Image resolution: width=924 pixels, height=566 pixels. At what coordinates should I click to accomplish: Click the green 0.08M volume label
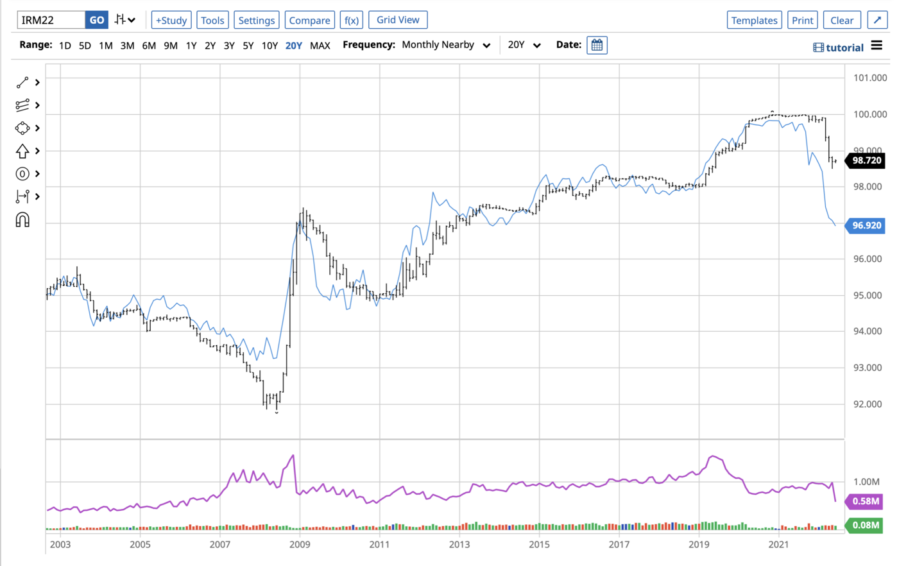point(864,525)
